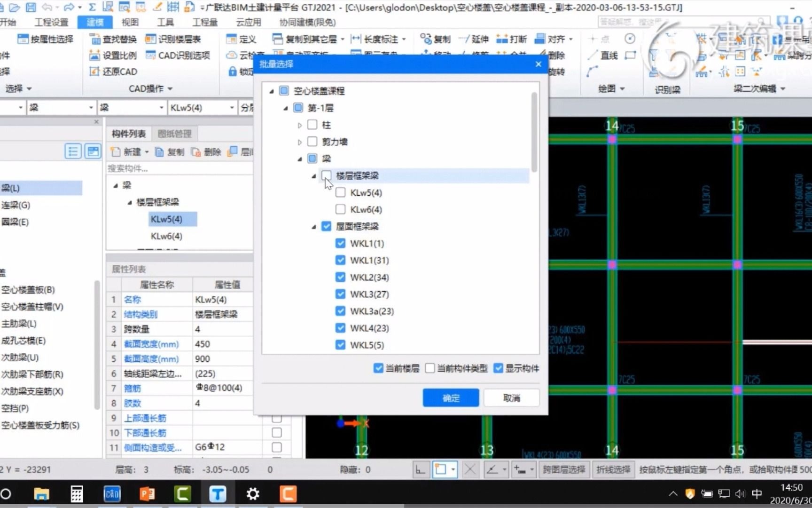Open the 云应用 ribbon tab
The height and width of the screenshot is (508, 812).
click(x=248, y=22)
